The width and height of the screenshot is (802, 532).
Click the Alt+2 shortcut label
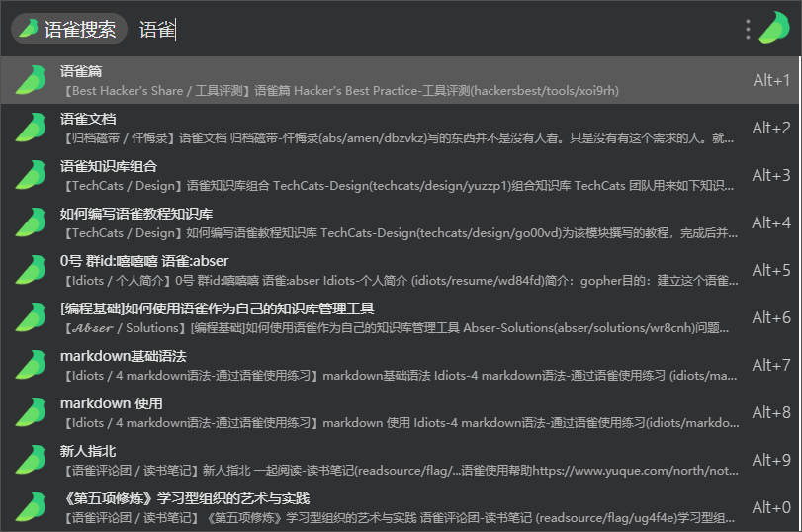coord(771,128)
